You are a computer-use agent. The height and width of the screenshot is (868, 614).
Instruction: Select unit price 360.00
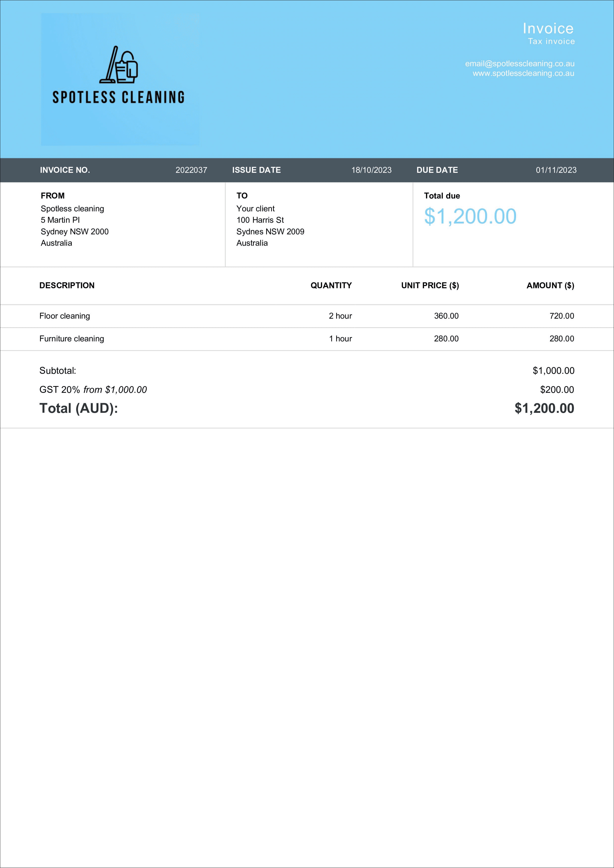[446, 316]
